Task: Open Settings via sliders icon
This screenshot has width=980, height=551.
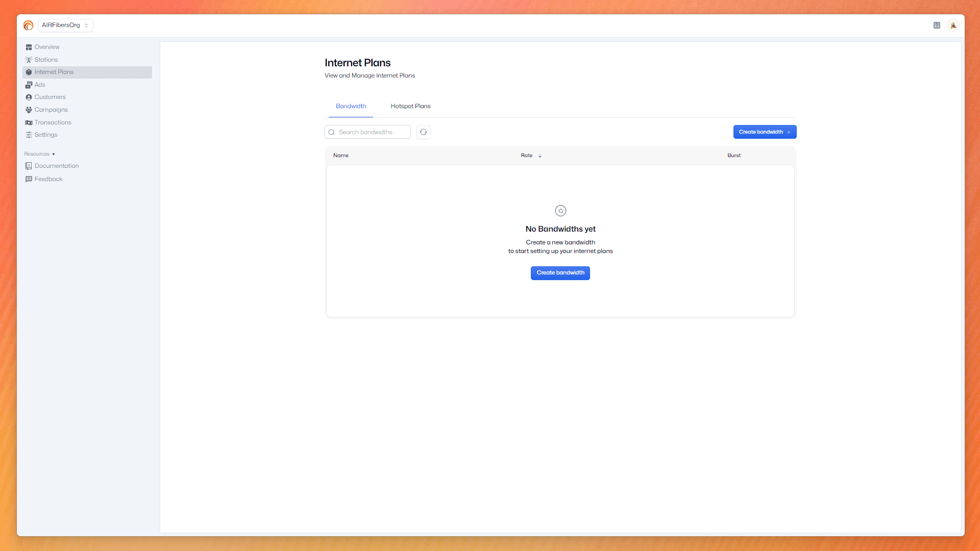Action: (x=29, y=135)
